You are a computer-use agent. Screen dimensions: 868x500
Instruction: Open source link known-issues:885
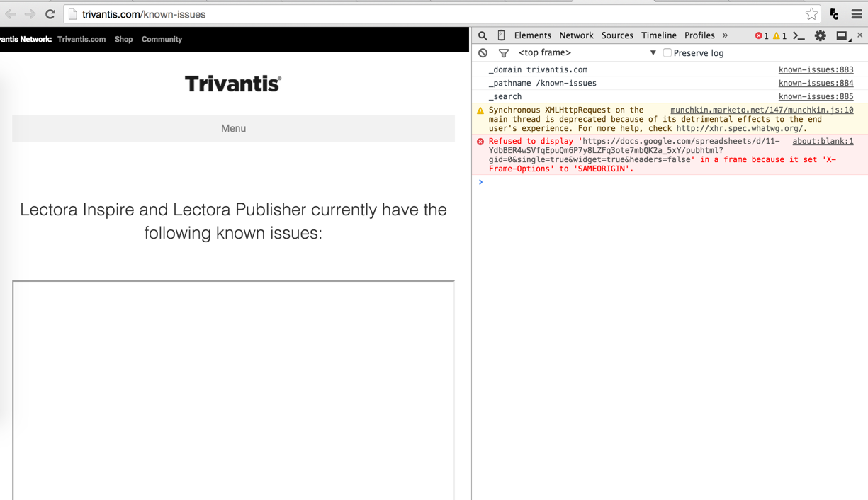coord(816,96)
